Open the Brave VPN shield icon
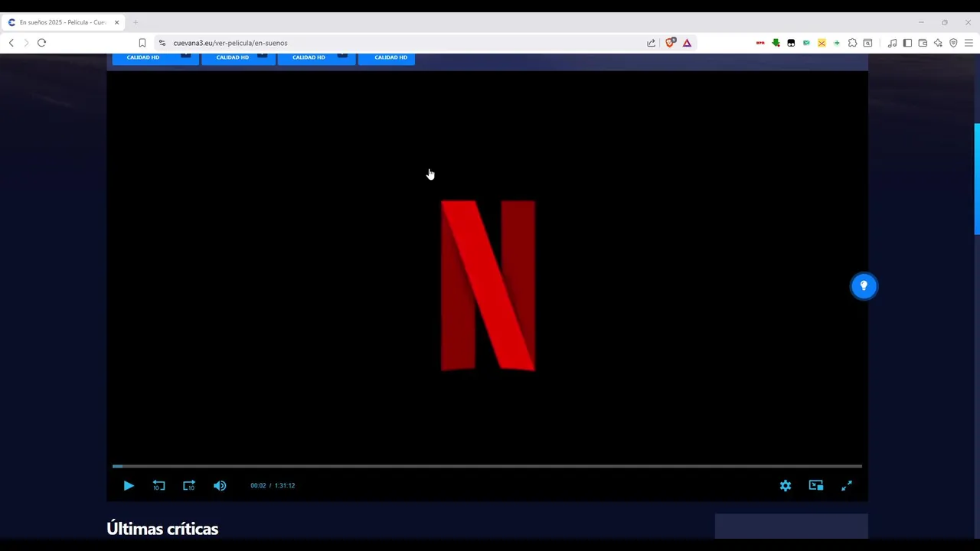Image resolution: width=980 pixels, height=551 pixels. (953, 43)
